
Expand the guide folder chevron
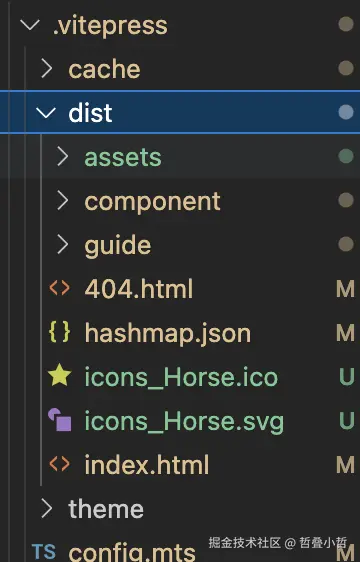(x=63, y=245)
